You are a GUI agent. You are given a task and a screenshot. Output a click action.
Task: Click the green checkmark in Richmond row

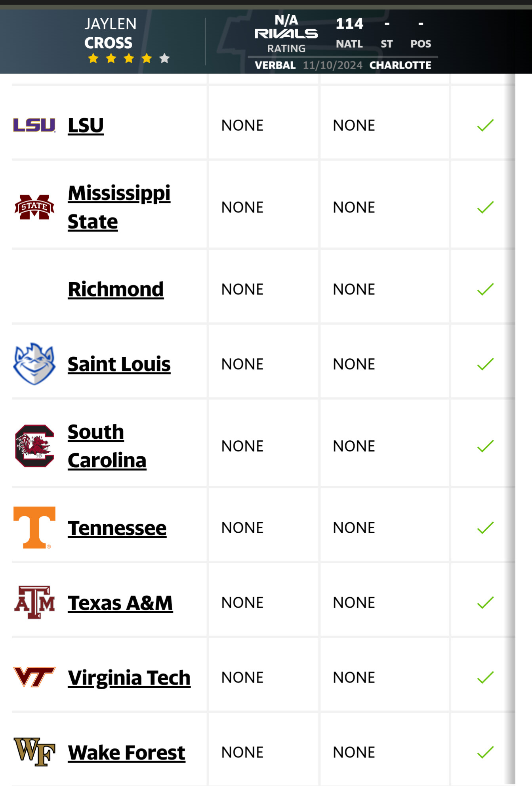[x=485, y=289]
